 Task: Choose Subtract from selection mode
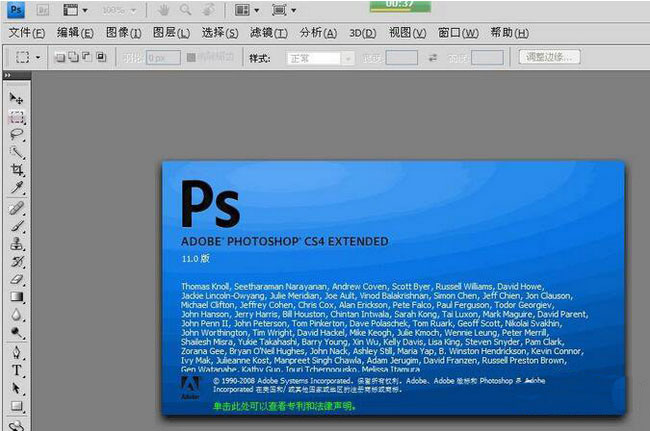pos(87,57)
